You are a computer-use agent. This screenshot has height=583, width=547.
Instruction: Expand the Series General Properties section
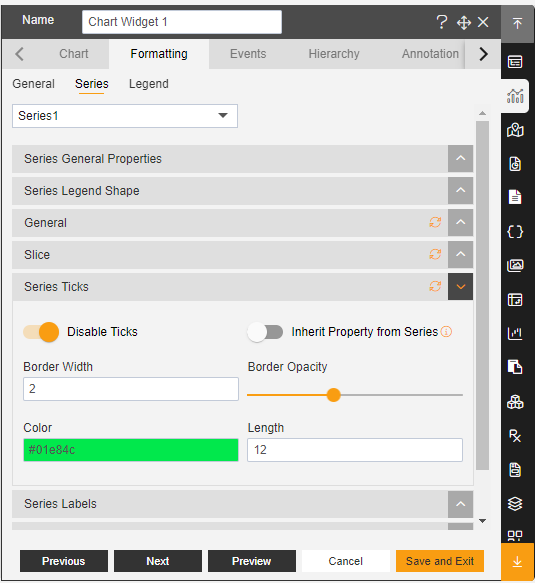pyautogui.click(x=460, y=159)
